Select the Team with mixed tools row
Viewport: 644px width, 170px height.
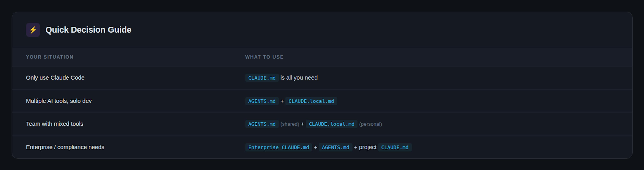[55, 124]
